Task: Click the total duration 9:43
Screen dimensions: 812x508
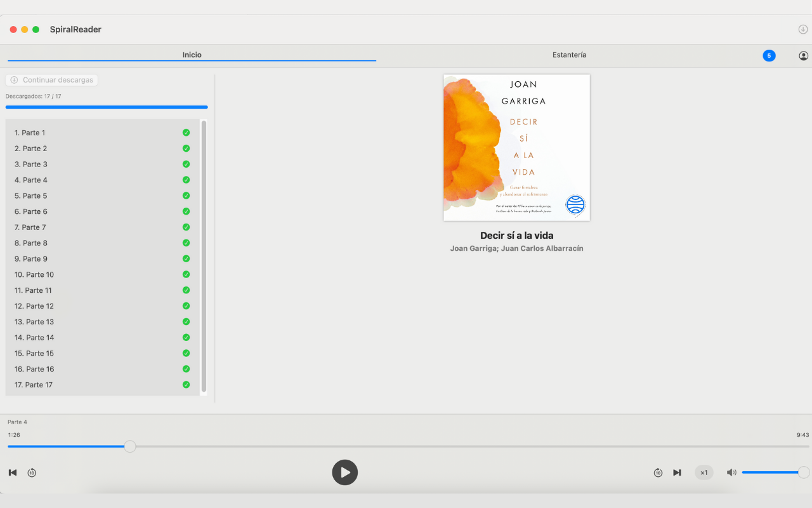Action: 802,435
